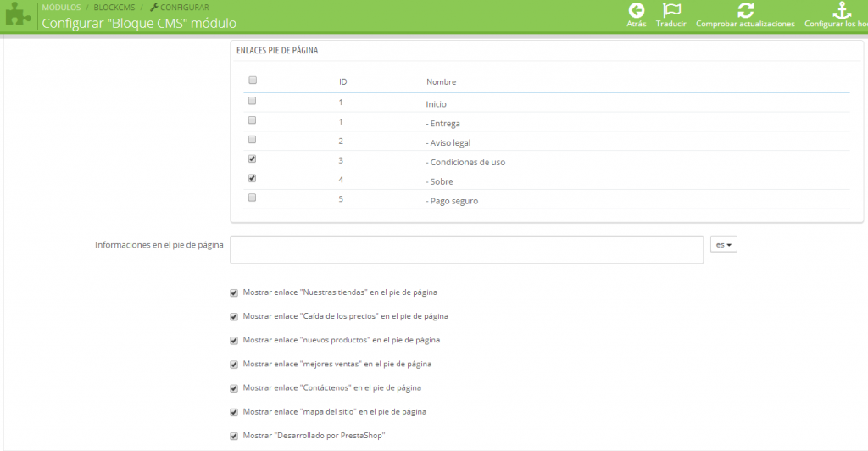Click the "- Condiciones de uso" name cell
This screenshot has width=868, height=451.
[x=465, y=162]
